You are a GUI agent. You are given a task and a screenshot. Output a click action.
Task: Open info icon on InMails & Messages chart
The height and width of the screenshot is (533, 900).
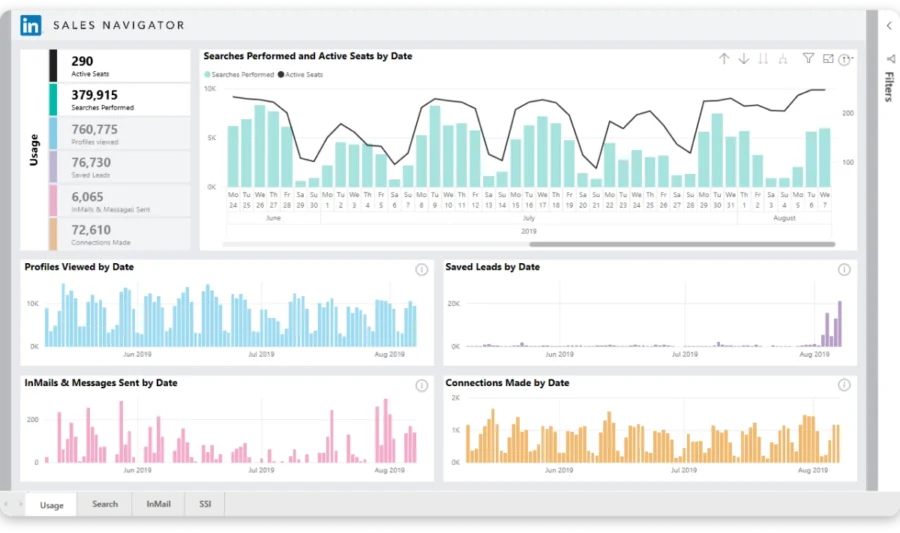(421, 386)
